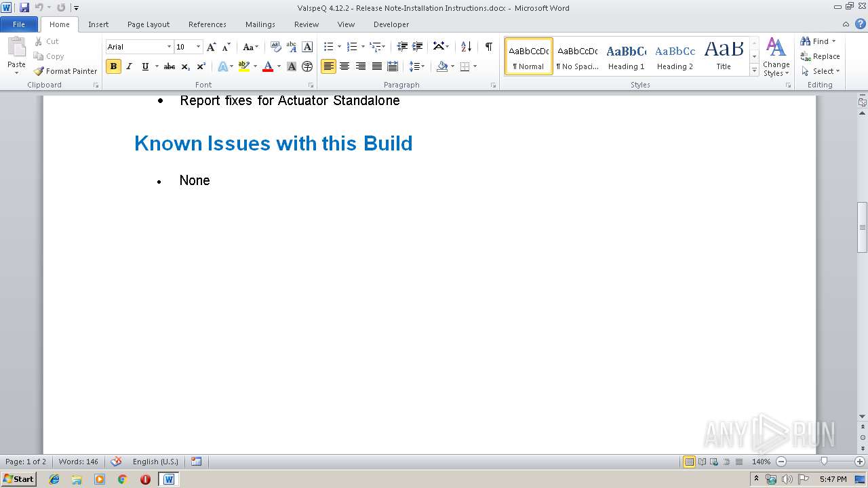Switch to the Mailings tab

(x=260, y=24)
